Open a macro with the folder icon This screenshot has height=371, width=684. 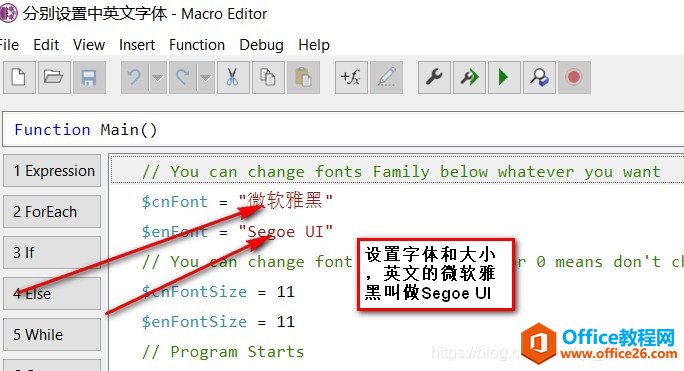point(54,78)
